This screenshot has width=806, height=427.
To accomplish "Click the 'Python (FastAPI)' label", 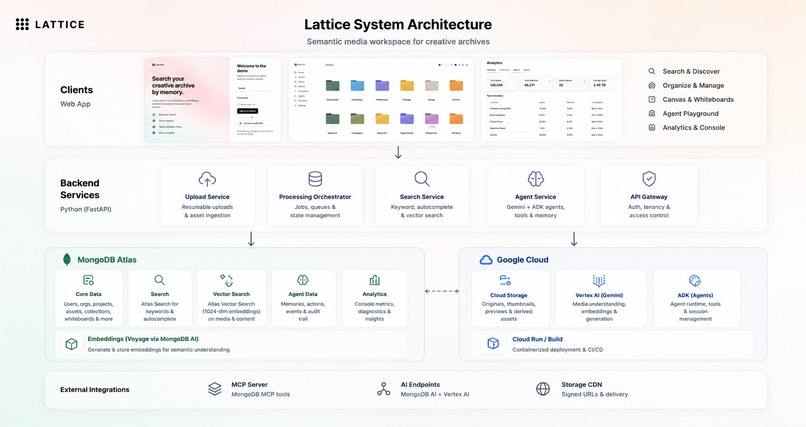I will click(x=86, y=209).
